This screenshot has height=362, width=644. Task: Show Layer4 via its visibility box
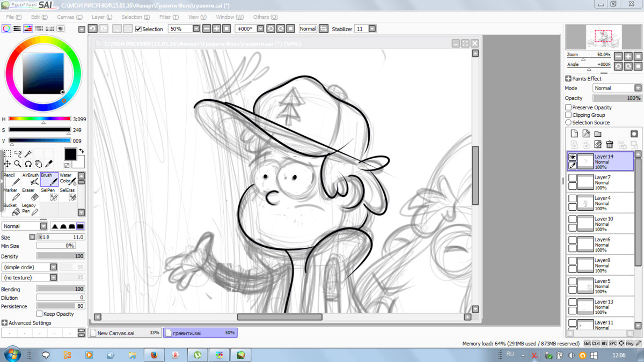(x=573, y=198)
